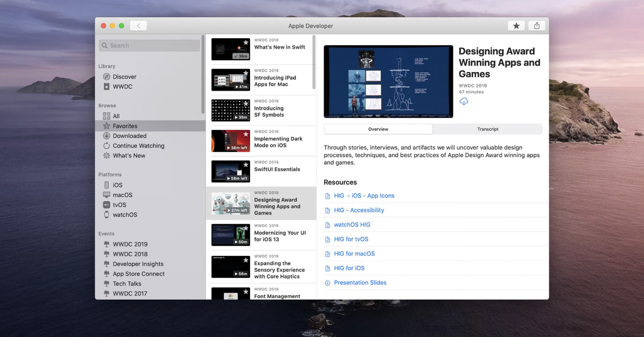
Task: Click the session list scrollbar
Action: click(x=314, y=63)
